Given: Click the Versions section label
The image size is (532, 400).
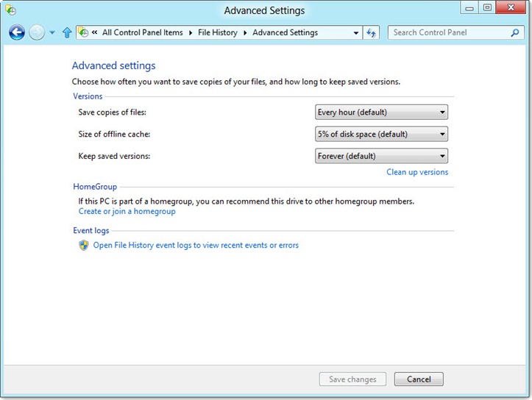Looking at the screenshot, I should coord(88,96).
